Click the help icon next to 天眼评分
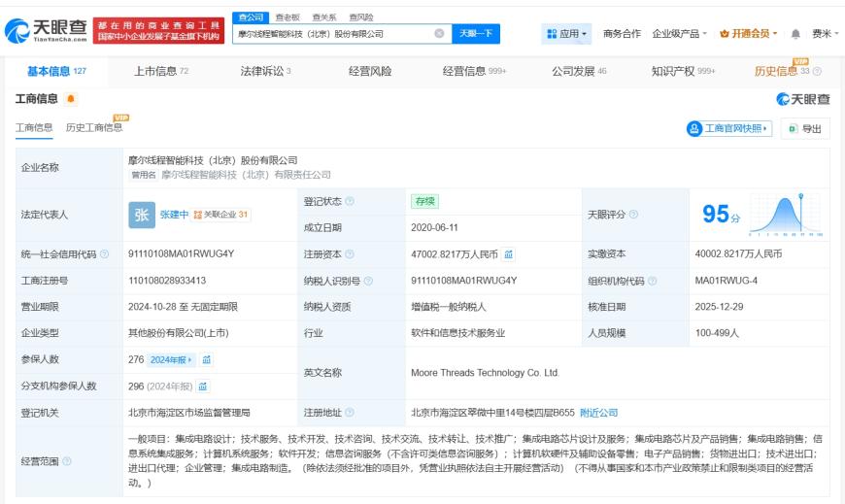 (633, 214)
